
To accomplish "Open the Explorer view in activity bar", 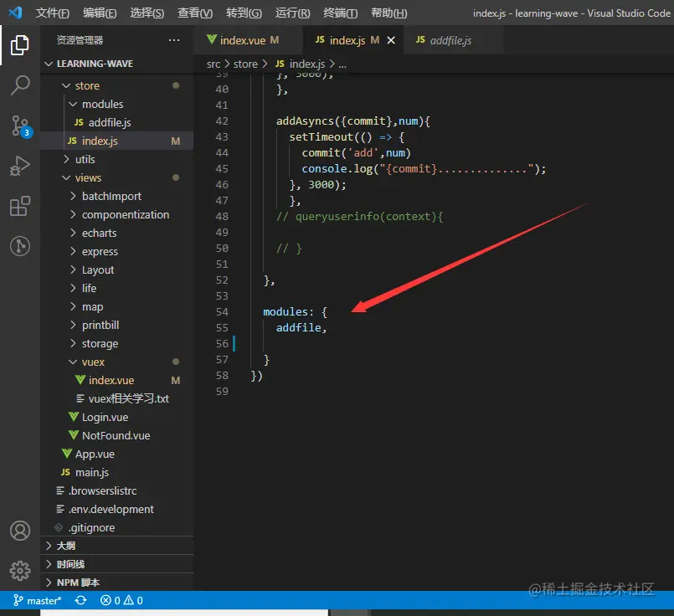I will (x=20, y=45).
